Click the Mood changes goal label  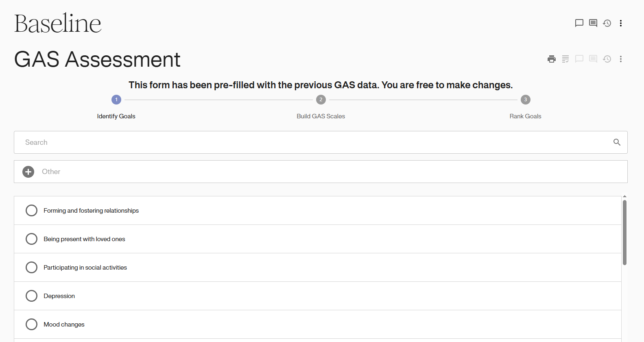(64, 325)
